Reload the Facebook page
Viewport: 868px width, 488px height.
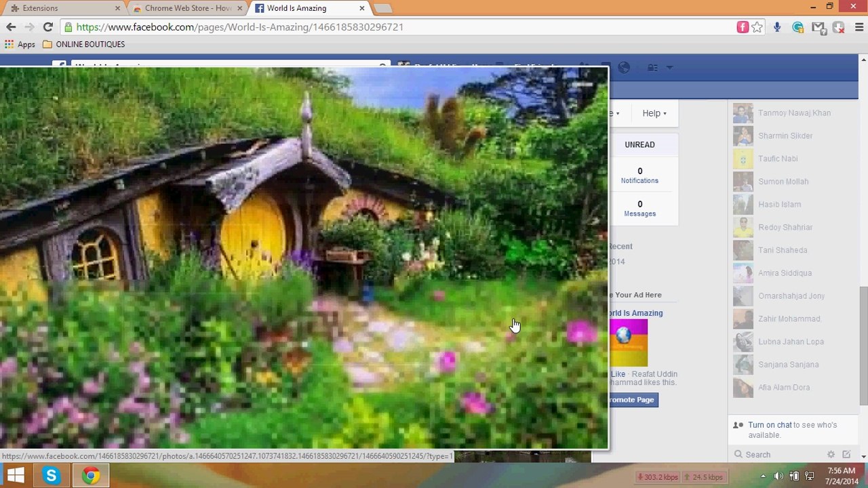[x=47, y=27]
